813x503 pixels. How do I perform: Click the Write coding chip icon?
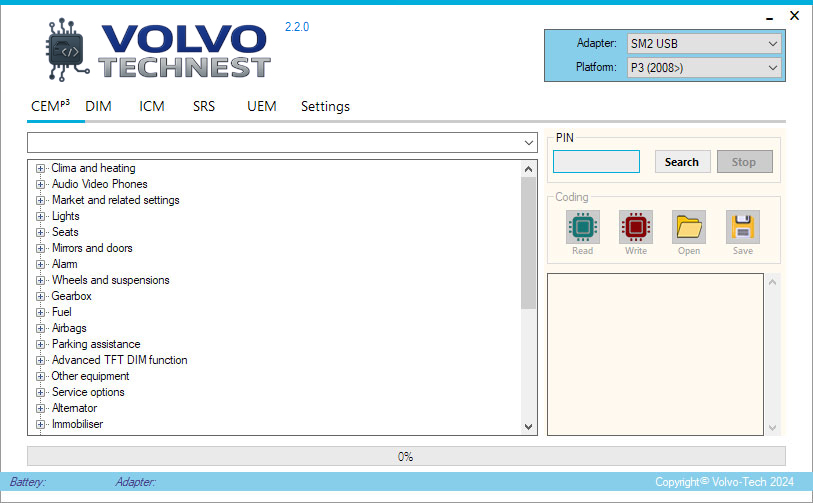pyautogui.click(x=636, y=227)
